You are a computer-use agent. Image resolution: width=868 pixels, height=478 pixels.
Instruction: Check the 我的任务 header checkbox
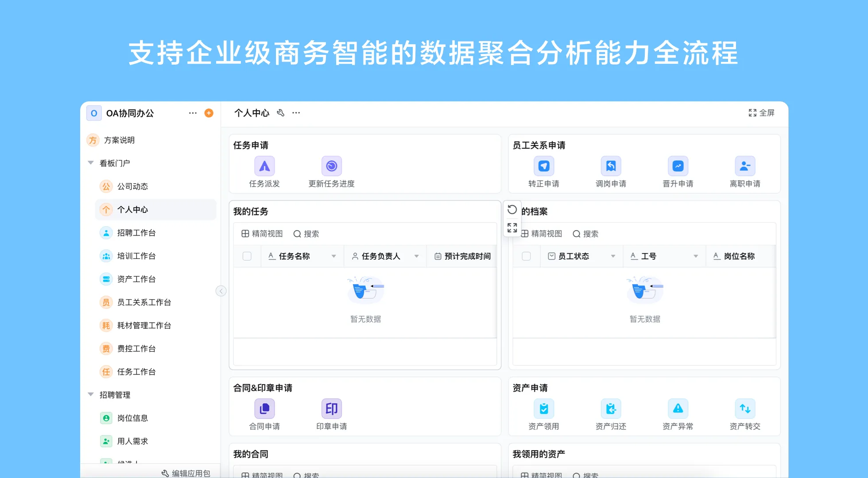coord(247,256)
